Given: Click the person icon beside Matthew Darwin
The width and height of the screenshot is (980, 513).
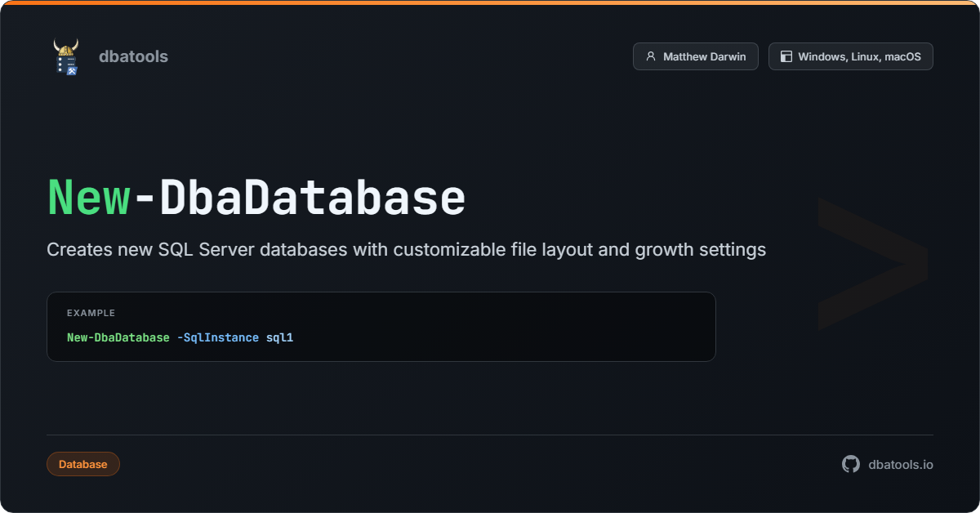Looking at the screenshot, I should [651, 56].
